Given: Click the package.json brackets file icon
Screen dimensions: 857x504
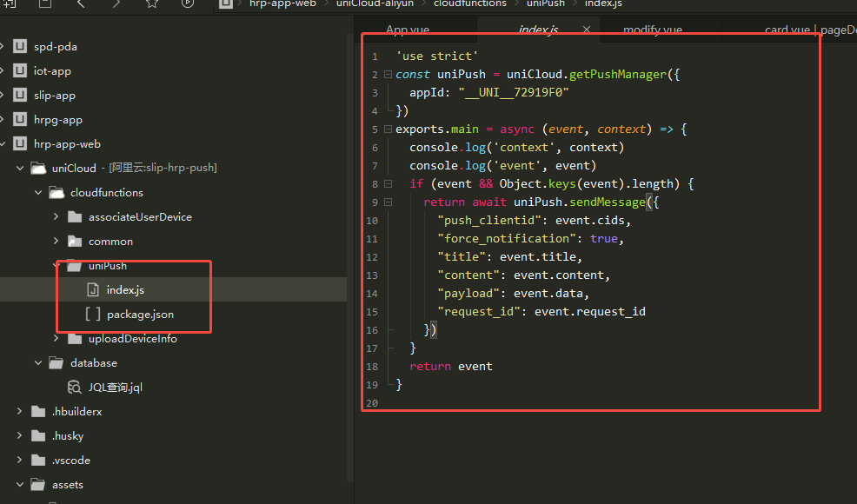Looking at the screenshot, I should coord(92,315).
